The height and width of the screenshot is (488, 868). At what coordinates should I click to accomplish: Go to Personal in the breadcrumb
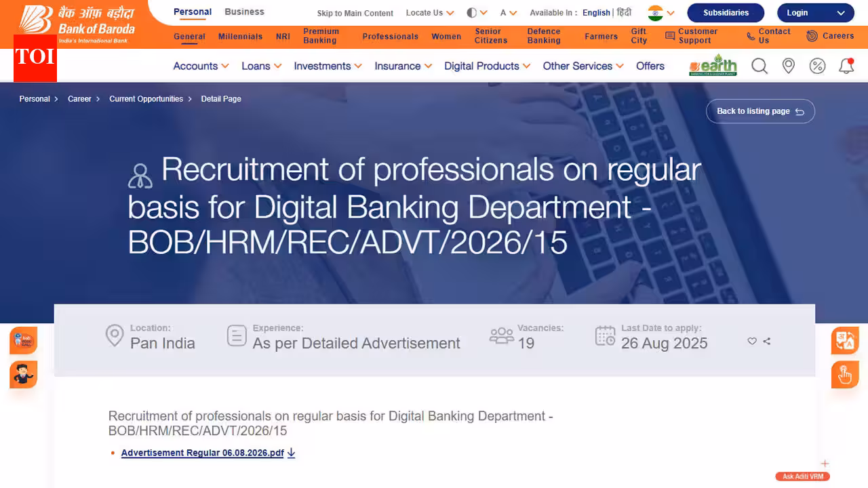[35, 99]
